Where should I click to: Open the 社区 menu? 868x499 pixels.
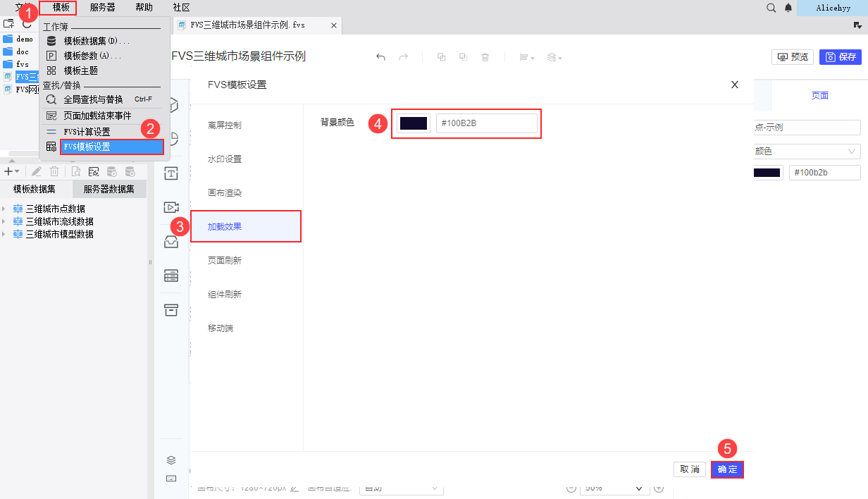pyautogui.click(x=181, y=7)
